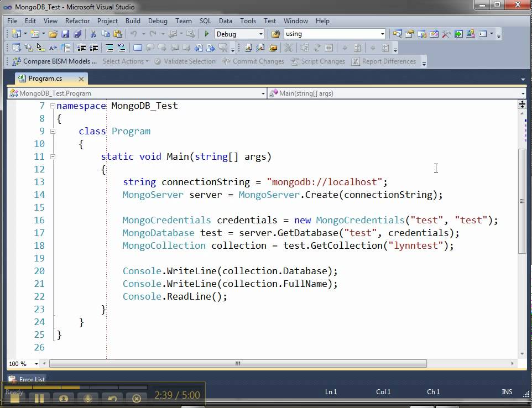Uncomment the selected lines icon
Viewport: 532px width, 408px height.
point(122,48)
